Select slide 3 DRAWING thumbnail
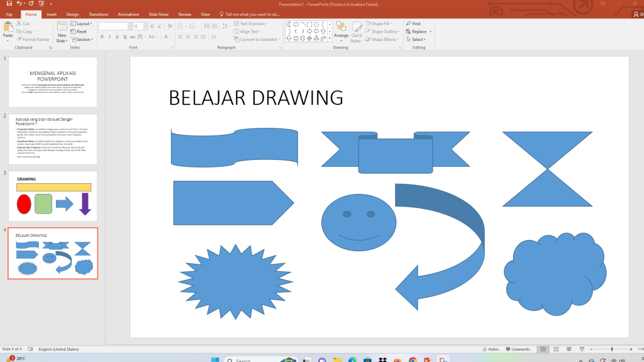644x362 pixels. pos(53,196)
